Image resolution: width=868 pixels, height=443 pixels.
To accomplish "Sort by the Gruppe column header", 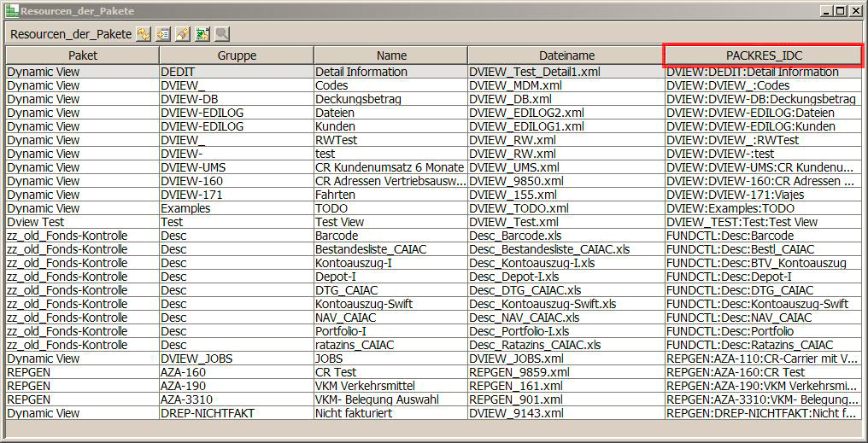I will (x=237, y=55).
